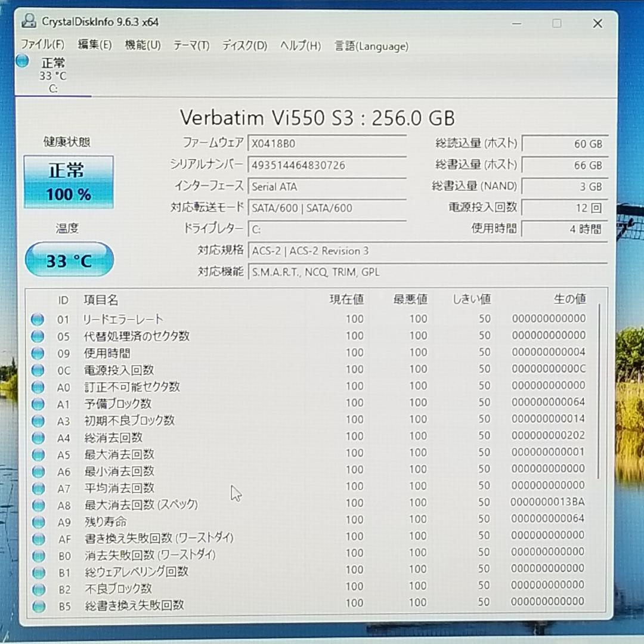The width and height of the screenshot is (644, 644).
Task: Click status icon for A4 総消去回数 row
Action: pyautogui.click(x=38, y=438)
